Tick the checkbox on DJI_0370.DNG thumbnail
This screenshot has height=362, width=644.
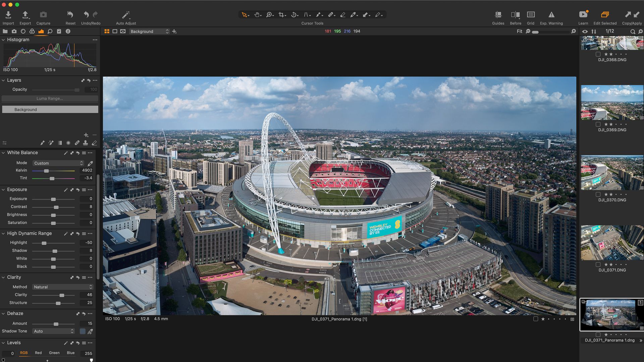(598, 194)
